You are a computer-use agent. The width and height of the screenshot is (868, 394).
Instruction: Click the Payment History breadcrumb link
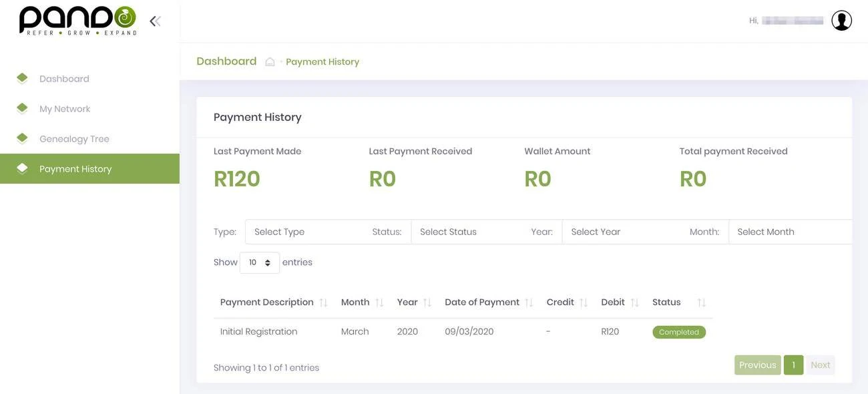(322, 61)
